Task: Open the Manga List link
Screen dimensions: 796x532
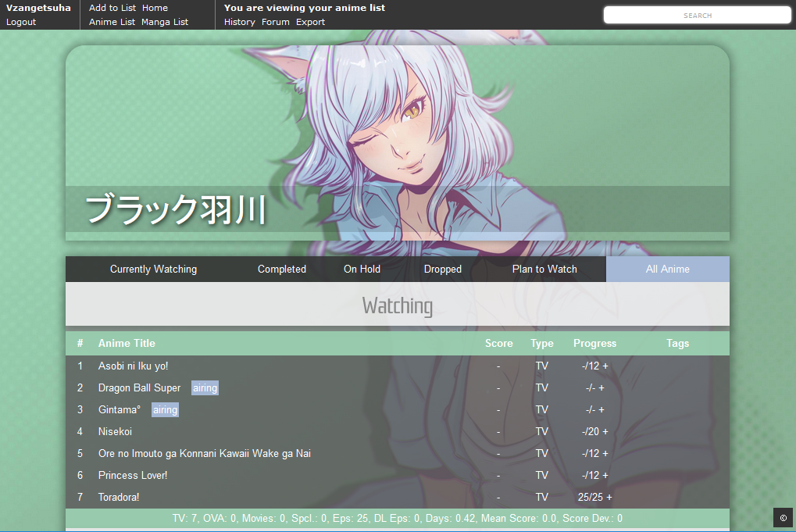Action: click(165, 22)
